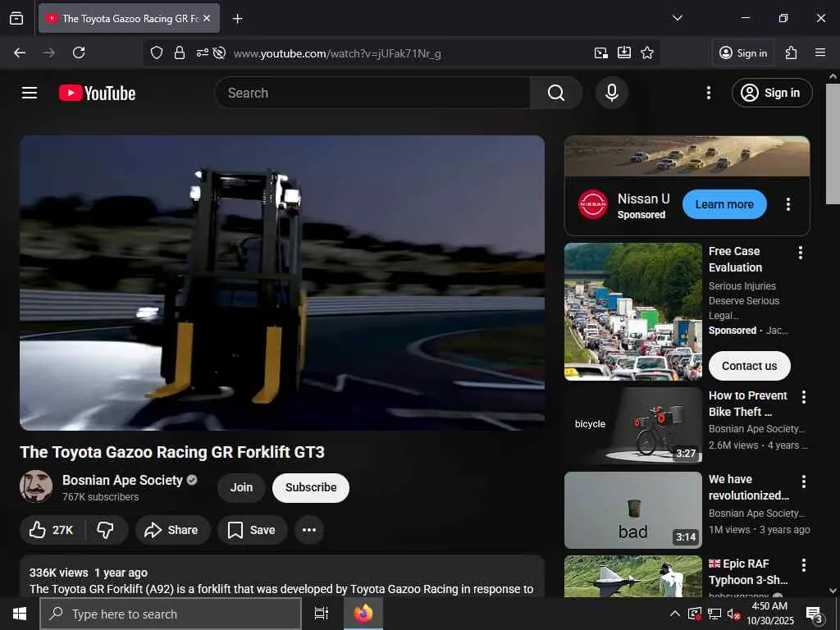
Task: Click the autoplay blocked icon in address bar
Action: click(219, 52)
